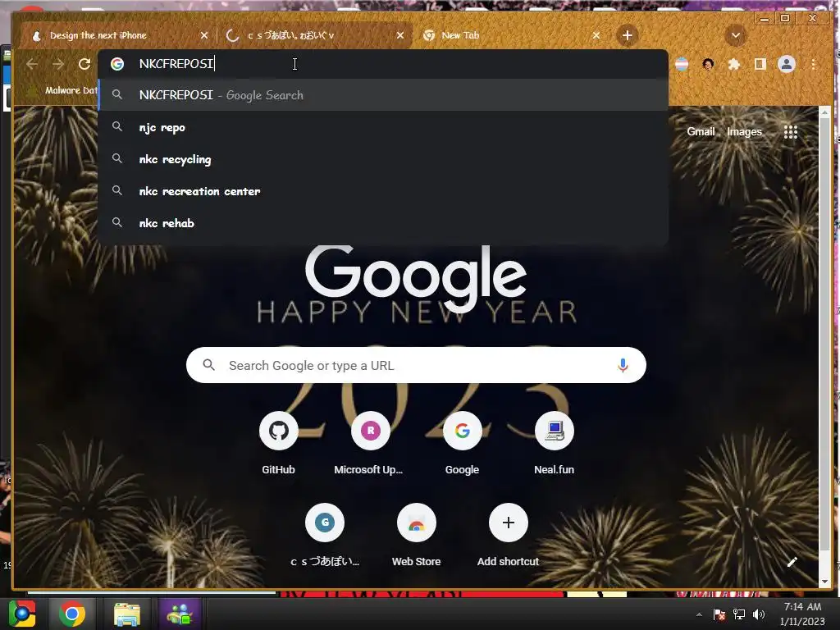Click the scrollbar down arrow
This screenshot has height=630, width=840.
click(x=825, y=582)
